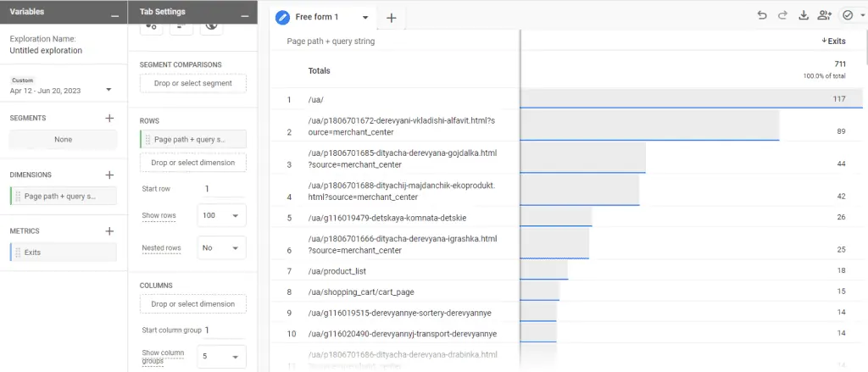Click /ua/g116019479-detskaya-komnata-detskie row

pyautogui.click(x=387, y=218)
